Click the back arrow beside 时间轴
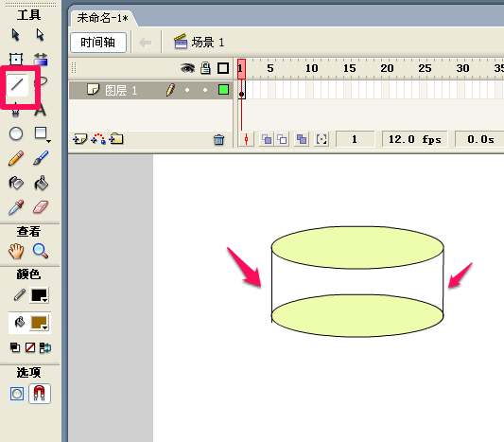Viewport: 504px width, 442px height. 146,43
